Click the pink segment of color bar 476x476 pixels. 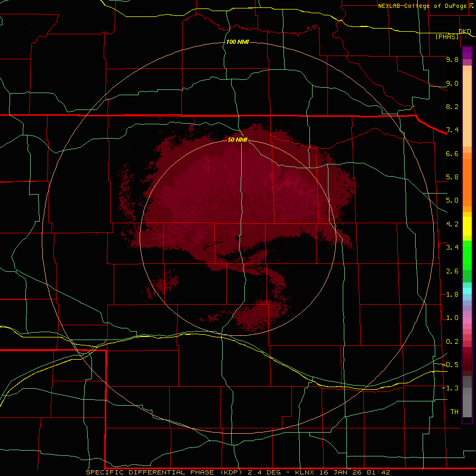(x=467, y=321)
